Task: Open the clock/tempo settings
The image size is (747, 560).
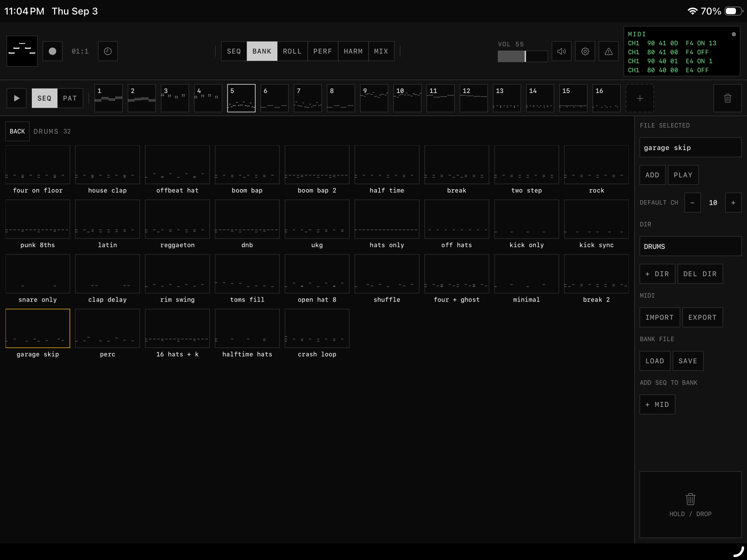Action: [x=108, y=51]
